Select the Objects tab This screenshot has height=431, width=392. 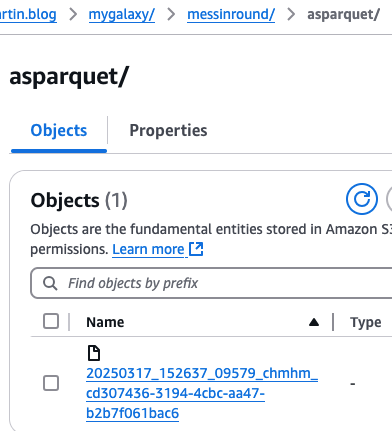point(59,130)
